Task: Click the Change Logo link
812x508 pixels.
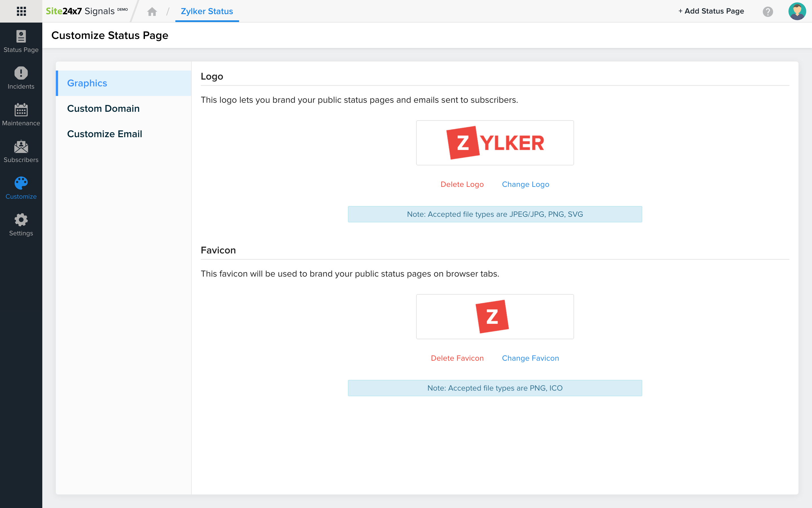Action: [526, 184]
